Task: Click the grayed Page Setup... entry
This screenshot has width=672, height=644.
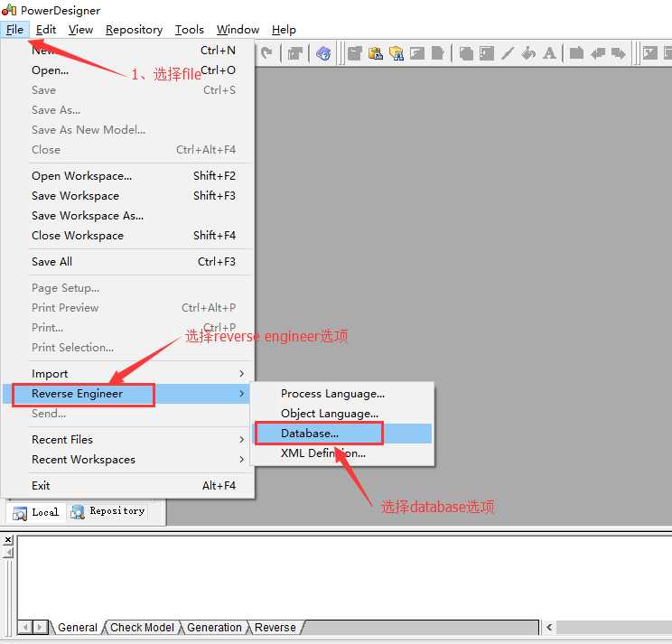Action: [128, 288]
